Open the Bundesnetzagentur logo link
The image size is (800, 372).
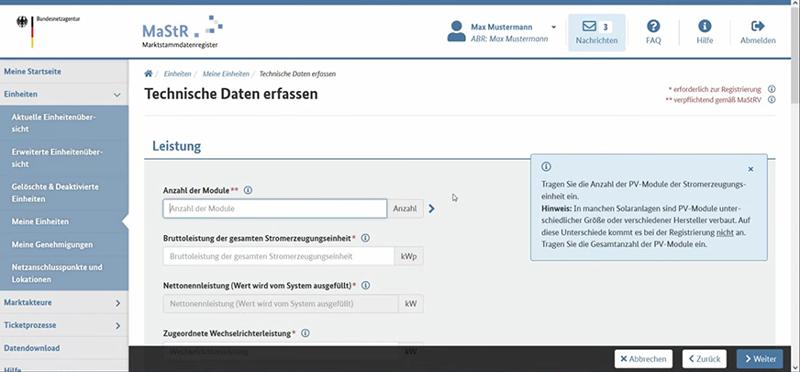coord(48,31)
